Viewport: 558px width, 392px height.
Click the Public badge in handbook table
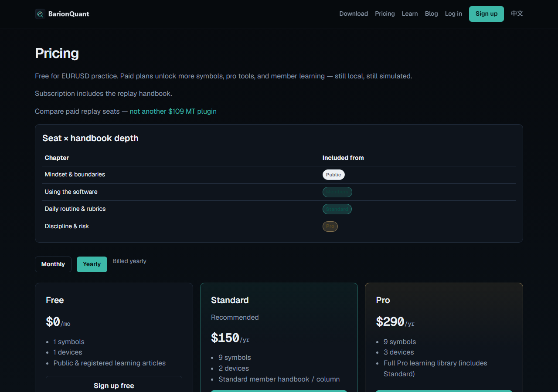point(333,175)
